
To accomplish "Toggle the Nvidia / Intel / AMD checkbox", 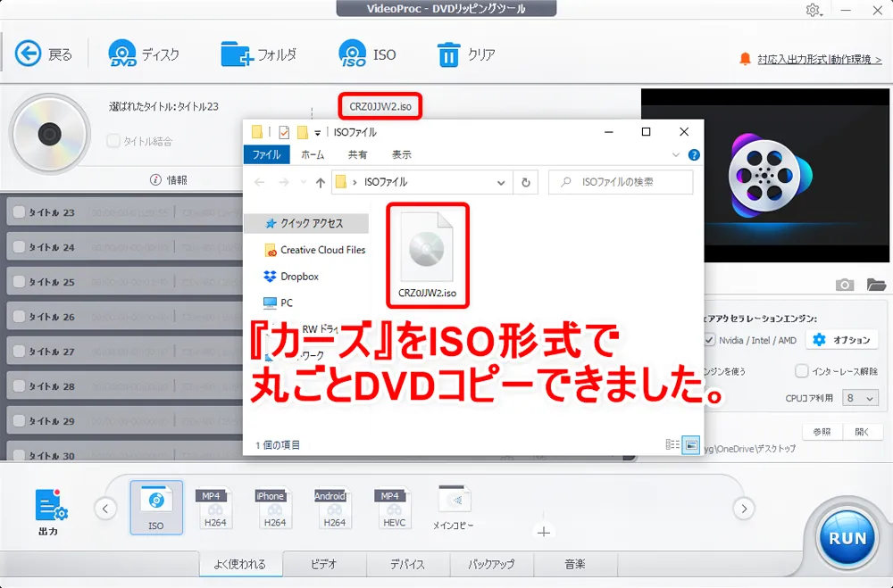I will click(709, 340).
